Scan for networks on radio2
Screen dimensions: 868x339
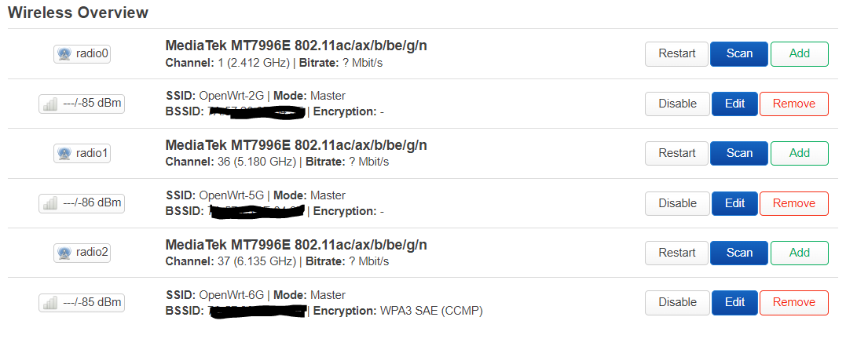739,253
